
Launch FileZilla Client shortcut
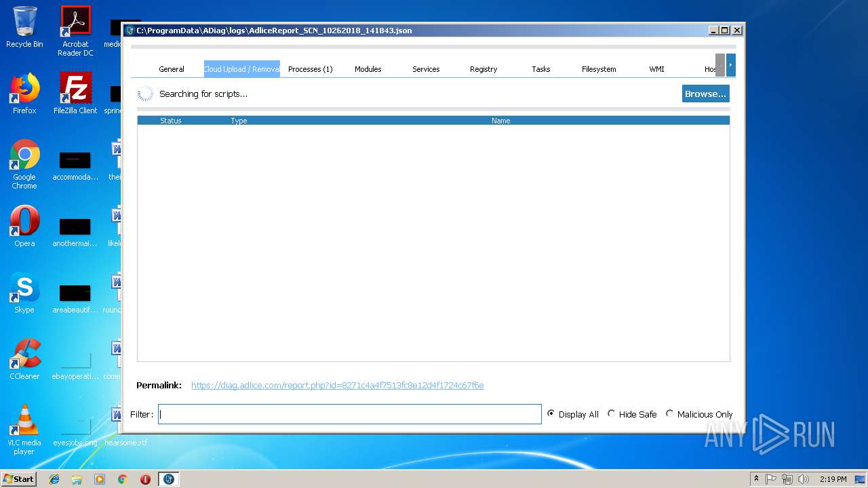(x=75, y=94)
